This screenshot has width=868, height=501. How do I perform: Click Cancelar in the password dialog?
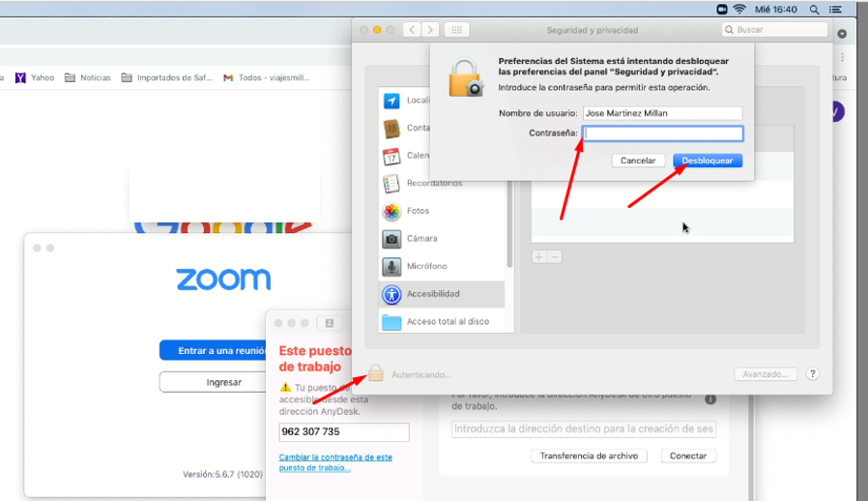tap(638, 161)
